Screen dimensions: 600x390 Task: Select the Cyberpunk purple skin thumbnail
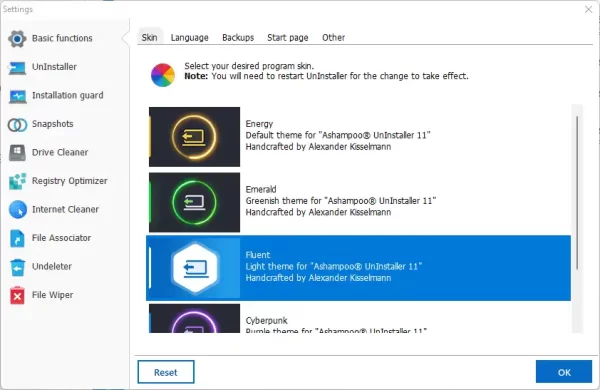(x=194, y=318)
